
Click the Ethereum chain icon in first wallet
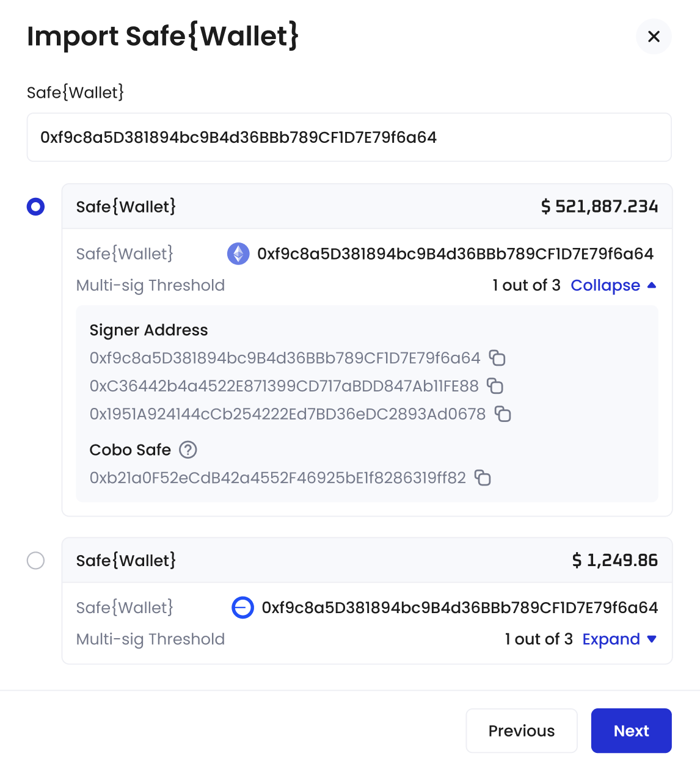point(238,253)
